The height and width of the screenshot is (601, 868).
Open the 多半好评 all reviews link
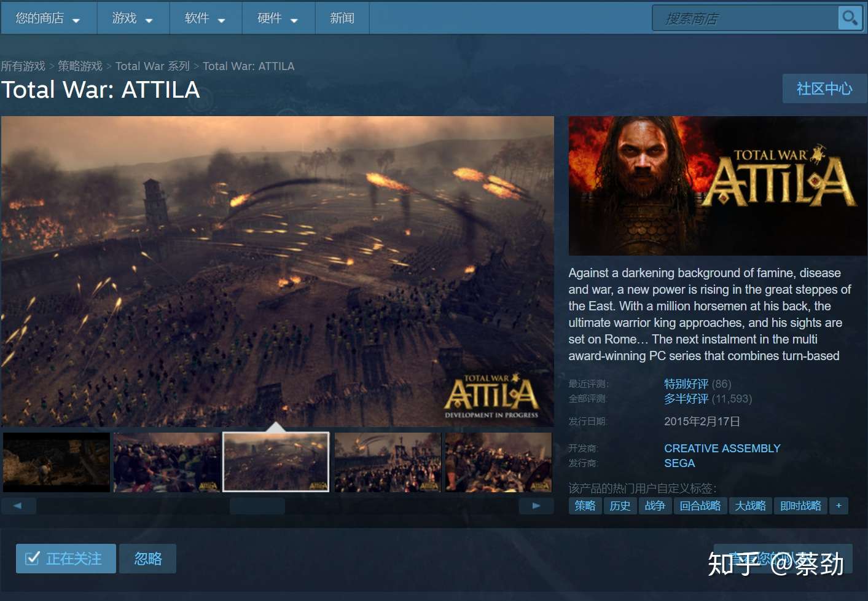686,399
